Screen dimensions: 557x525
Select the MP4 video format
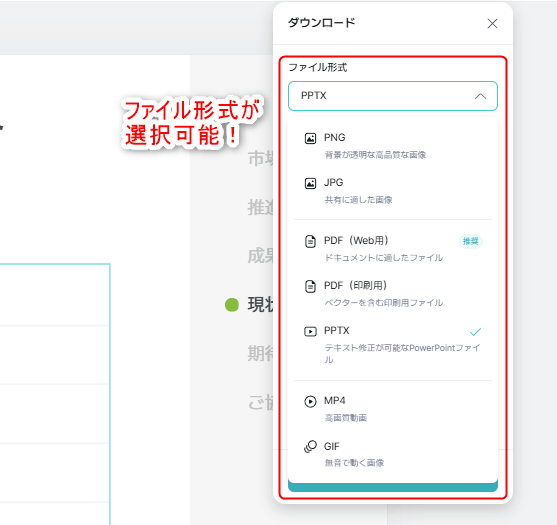pyautogui.click(x=393, y=409)
